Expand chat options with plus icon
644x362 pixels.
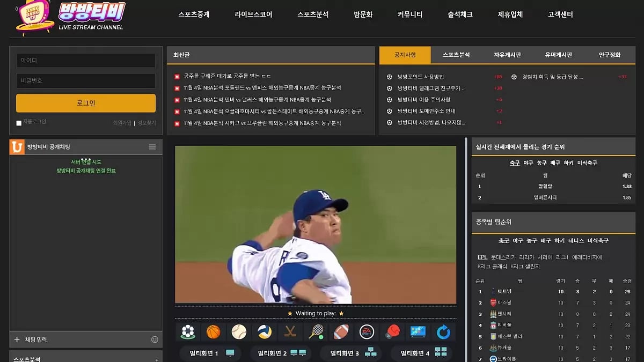[17, 339]
